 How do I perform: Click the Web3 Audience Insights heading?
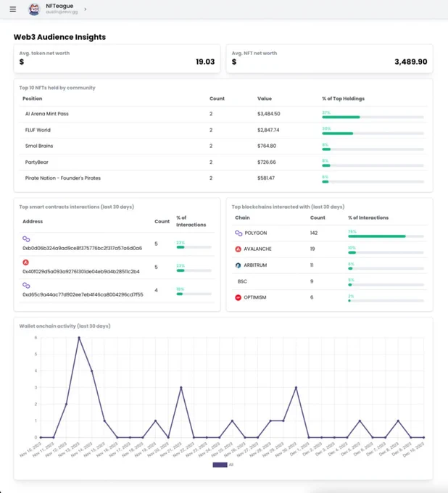(59, 37)
